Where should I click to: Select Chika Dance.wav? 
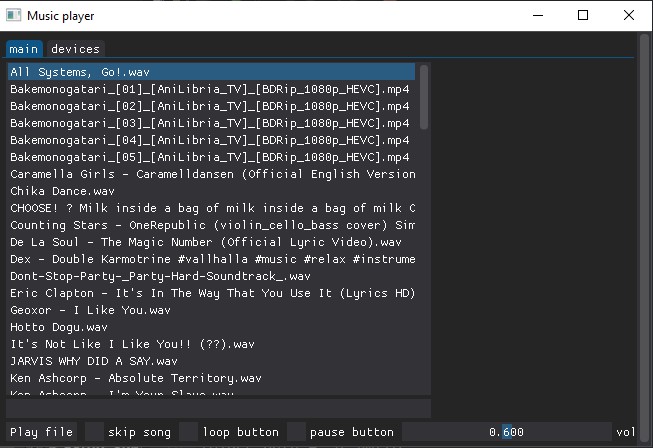[211, 191]
